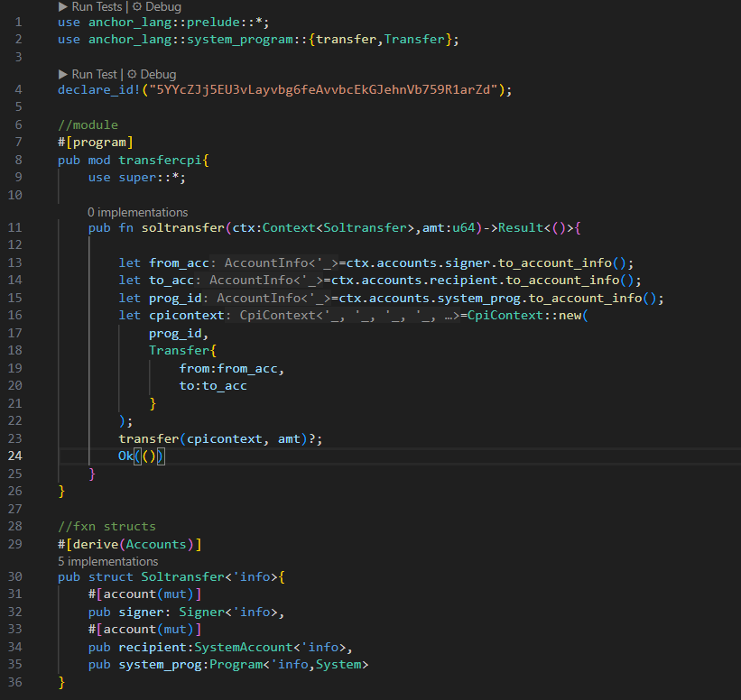The image size is (741, 700).
Task: Click the gear icon next to Run Tests Debug
Action: pos(137,6)
